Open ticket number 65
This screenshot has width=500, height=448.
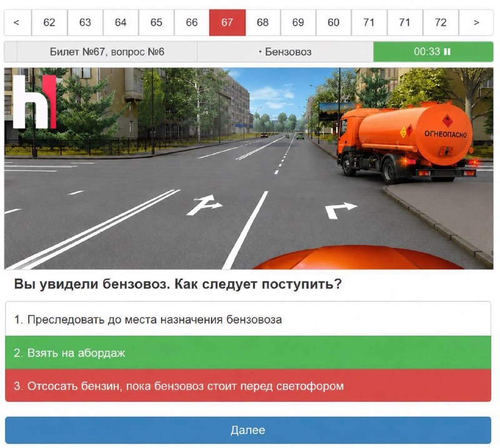pyautogui.click(x=156, y=22)
